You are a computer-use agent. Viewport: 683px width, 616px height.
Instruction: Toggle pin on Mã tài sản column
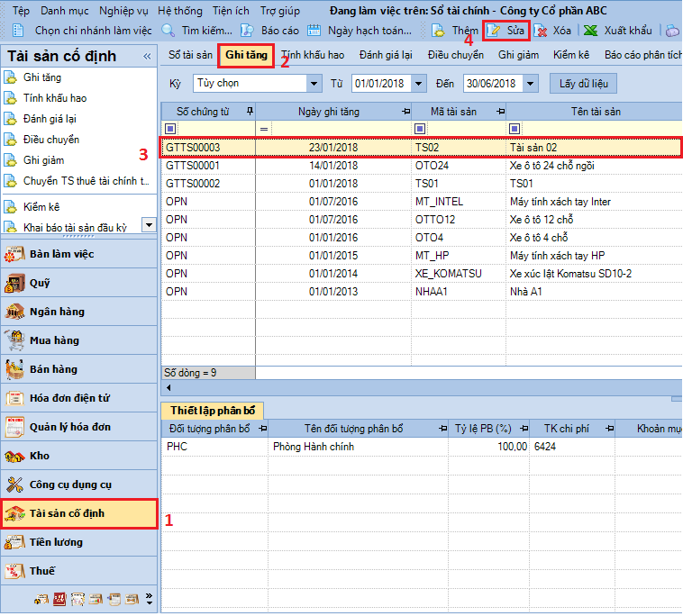500,112
